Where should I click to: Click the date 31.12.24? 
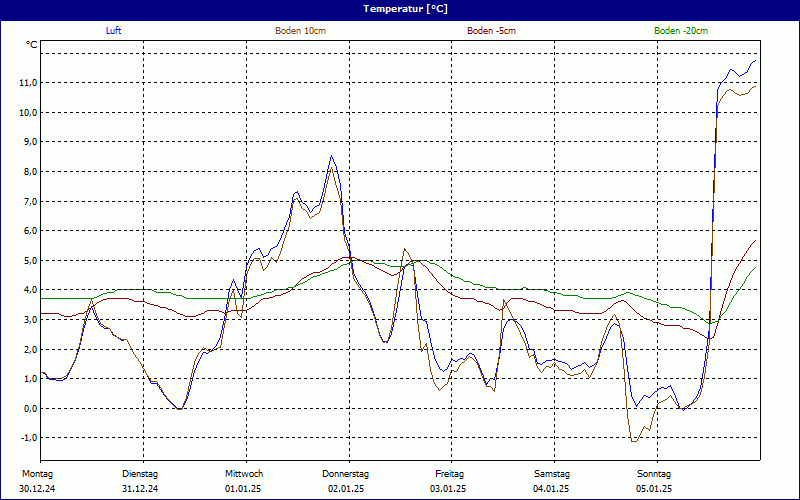[140, 489]
